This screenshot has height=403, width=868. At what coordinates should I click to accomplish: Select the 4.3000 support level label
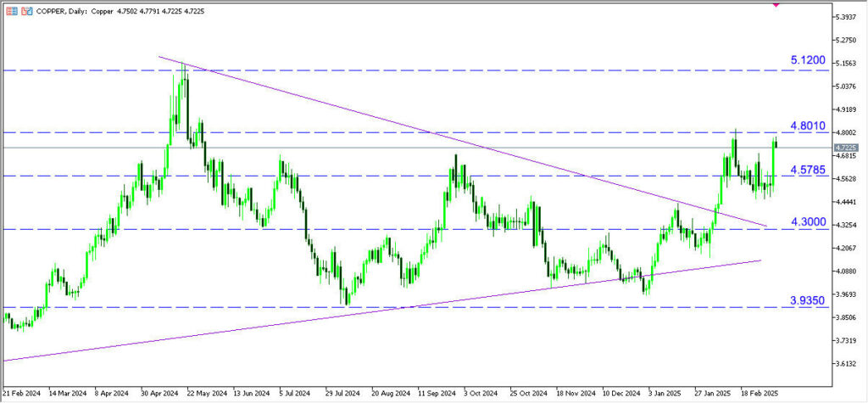(x=807, y=221)
